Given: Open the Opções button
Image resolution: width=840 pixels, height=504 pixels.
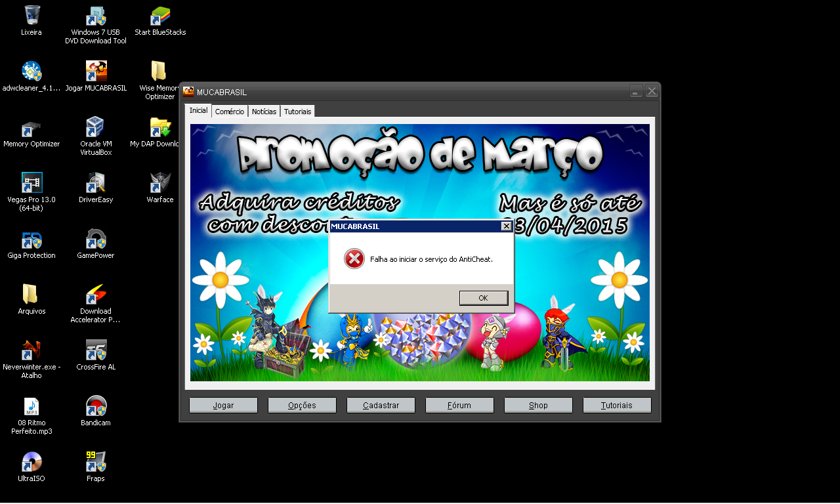Looking at the screenshot, I should point(302,406).
